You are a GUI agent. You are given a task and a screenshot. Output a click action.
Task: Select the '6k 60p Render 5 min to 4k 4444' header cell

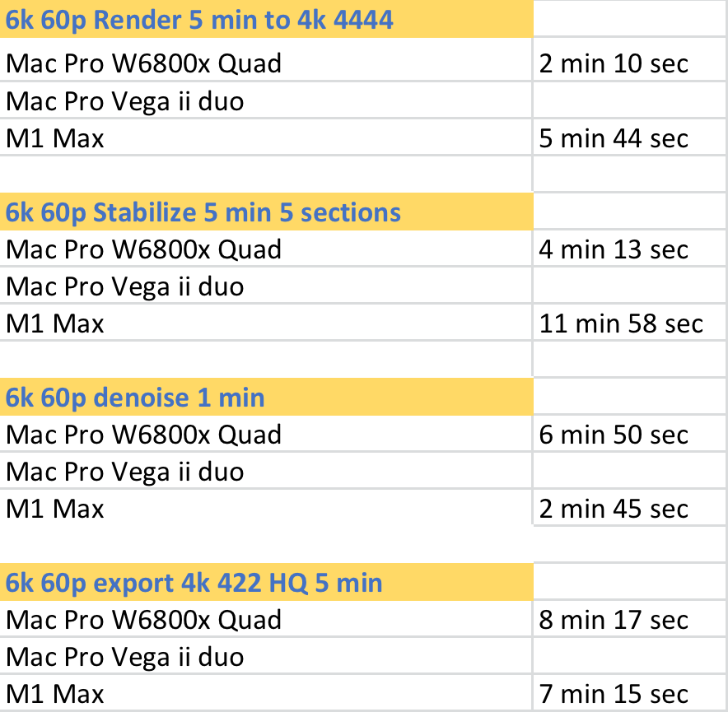tap(266, 19)
